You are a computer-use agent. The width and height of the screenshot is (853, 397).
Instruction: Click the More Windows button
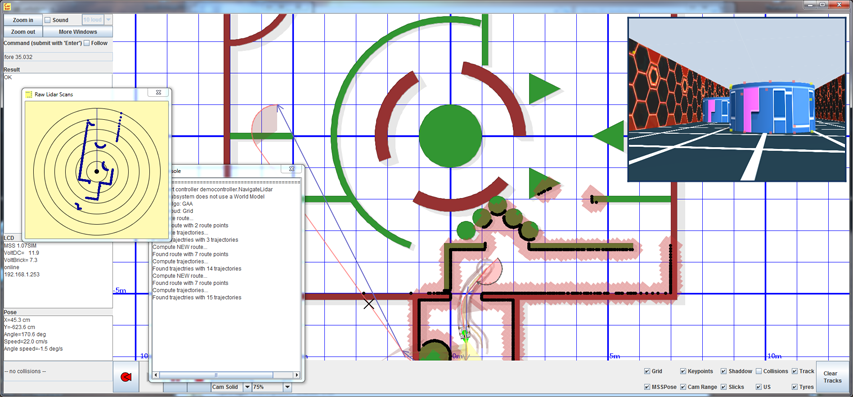pos(78,32)
